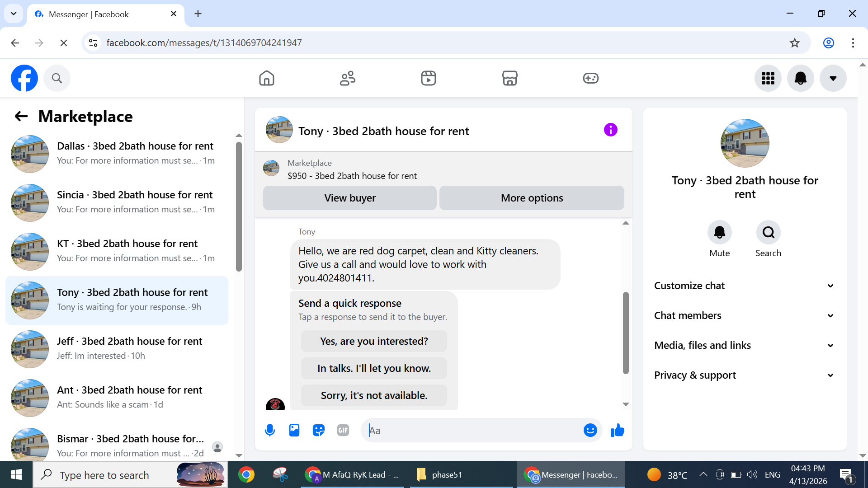Screen dimensions: 868x488
Task: Click the chat messages scrollbar thumb
Action: pos(626,333)
